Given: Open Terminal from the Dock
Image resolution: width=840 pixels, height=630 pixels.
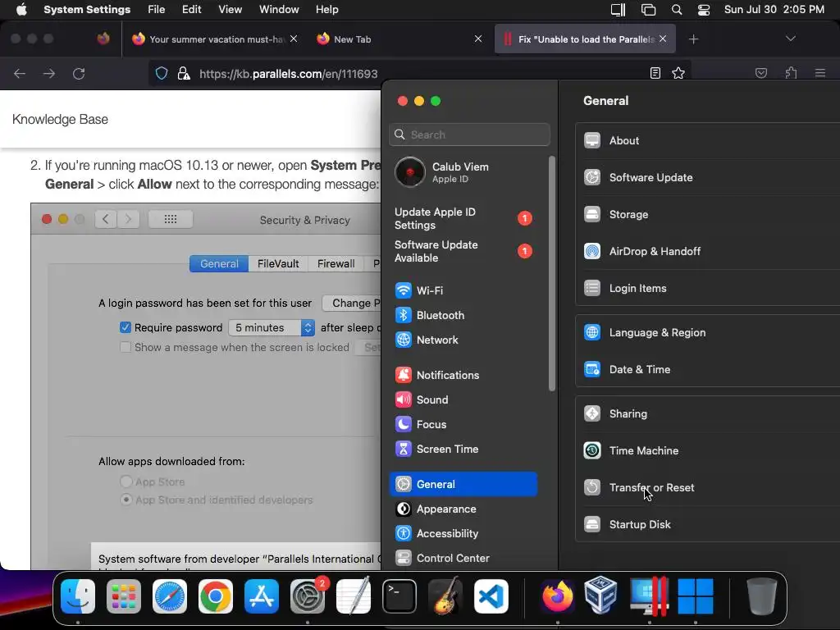Looking at the screenshot, I should (399, 596).
